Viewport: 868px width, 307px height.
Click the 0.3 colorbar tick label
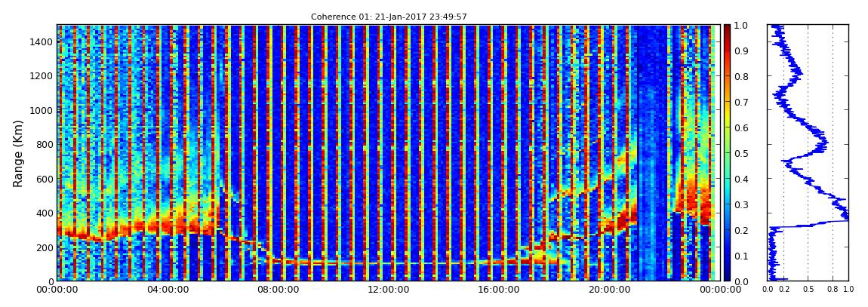[740, 204]
